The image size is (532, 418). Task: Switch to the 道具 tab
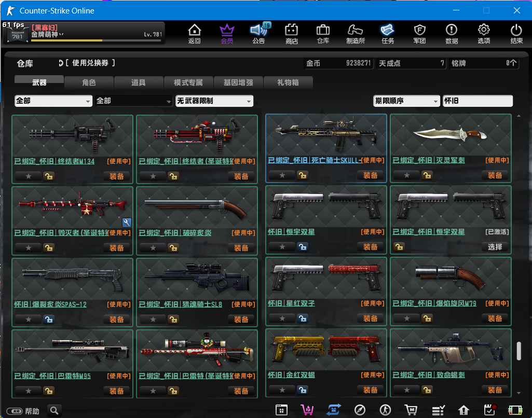[139, 82]
